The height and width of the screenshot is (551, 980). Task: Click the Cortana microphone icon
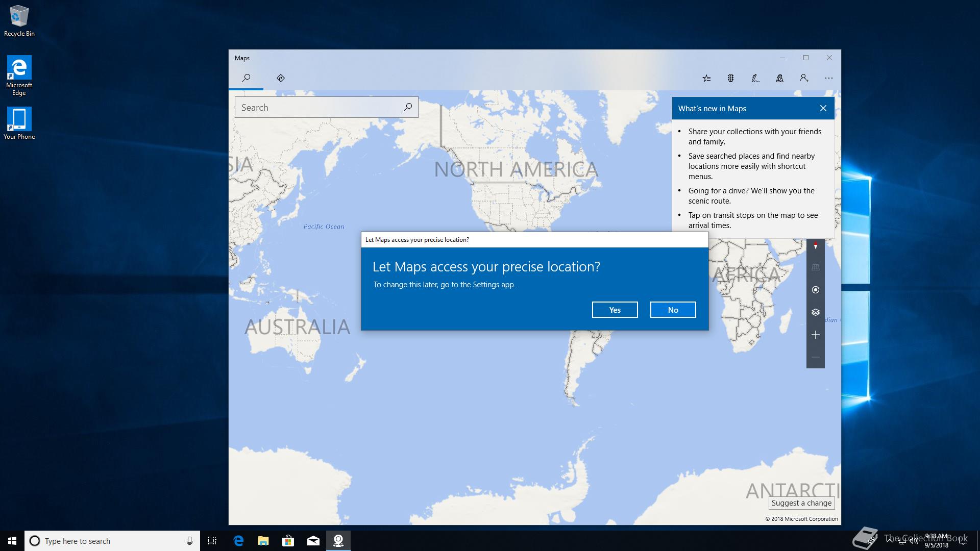tap(189, 541)
